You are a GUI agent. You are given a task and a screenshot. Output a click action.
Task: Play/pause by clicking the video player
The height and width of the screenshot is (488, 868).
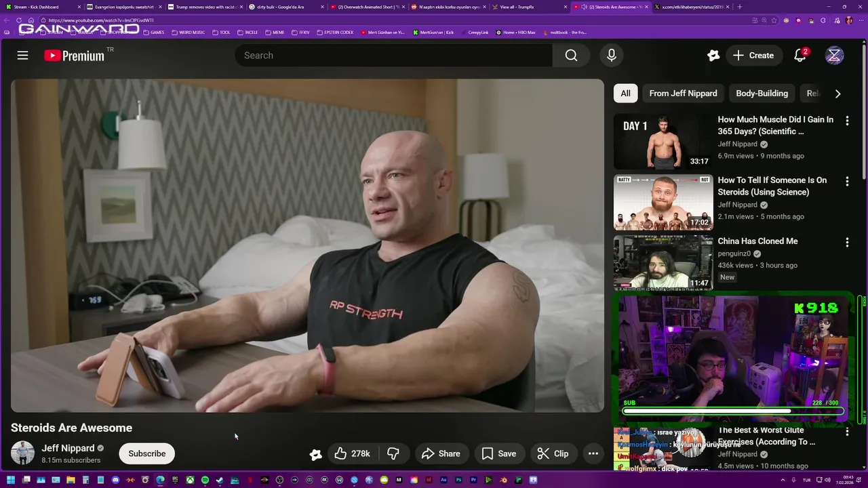(x=307, y=245)
